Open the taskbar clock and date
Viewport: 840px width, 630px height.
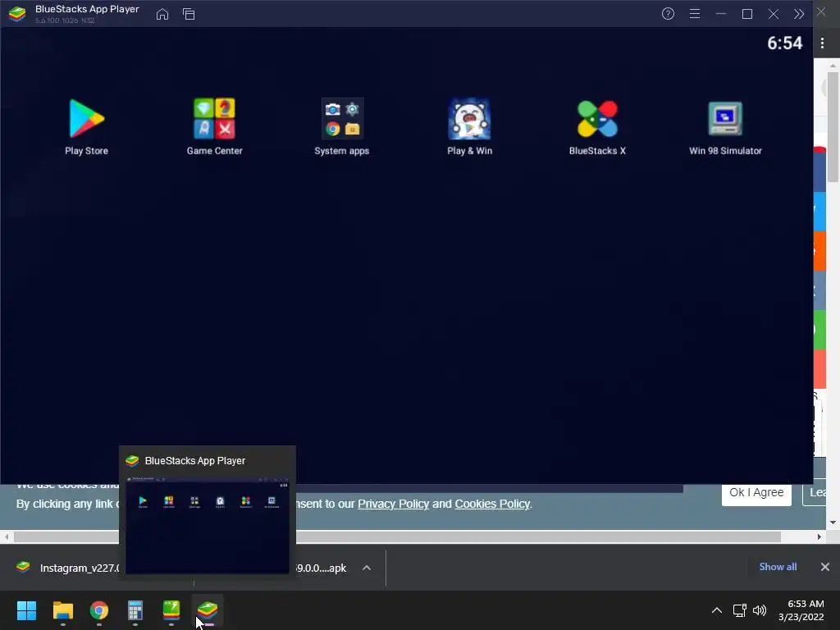tap(801, 610)
